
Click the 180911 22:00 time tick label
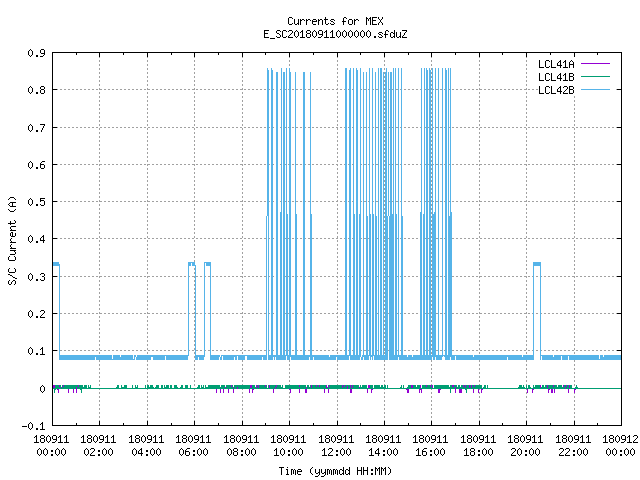point(573,446)
